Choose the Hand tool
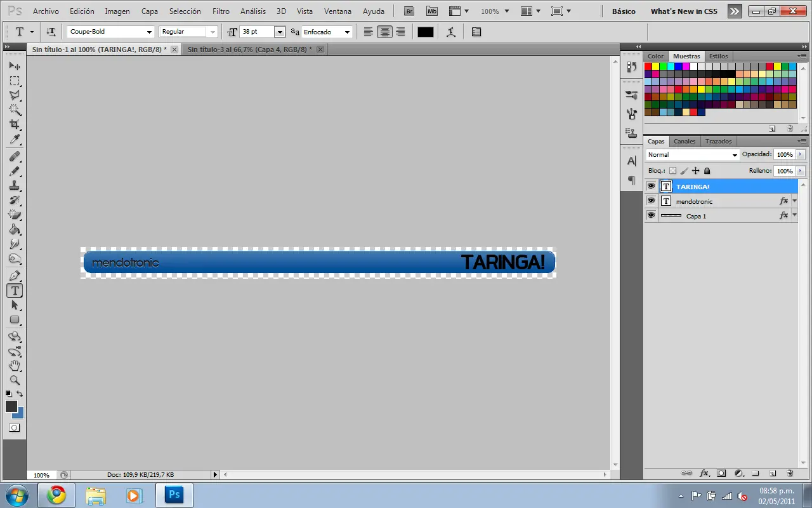The height and width of the screenshot is (508, 812). [x=15, y=366]
